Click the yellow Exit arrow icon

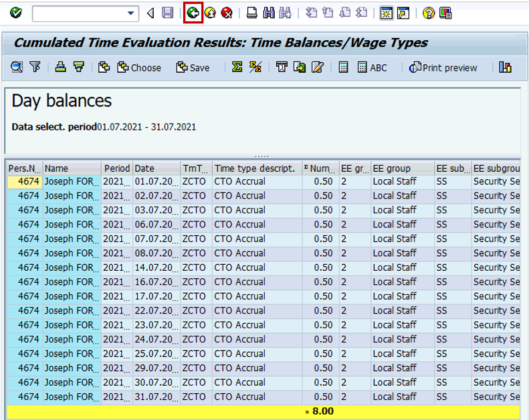[210, 13]
